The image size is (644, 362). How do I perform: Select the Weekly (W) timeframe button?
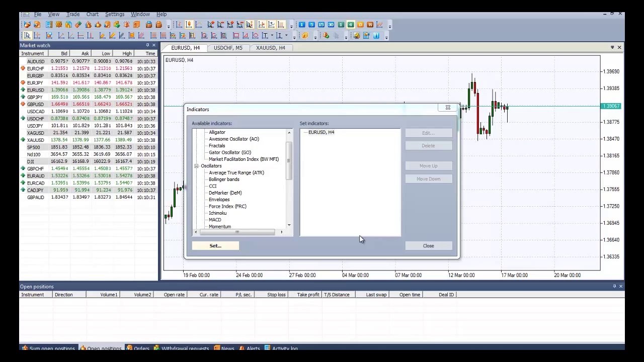coord(370,25)
